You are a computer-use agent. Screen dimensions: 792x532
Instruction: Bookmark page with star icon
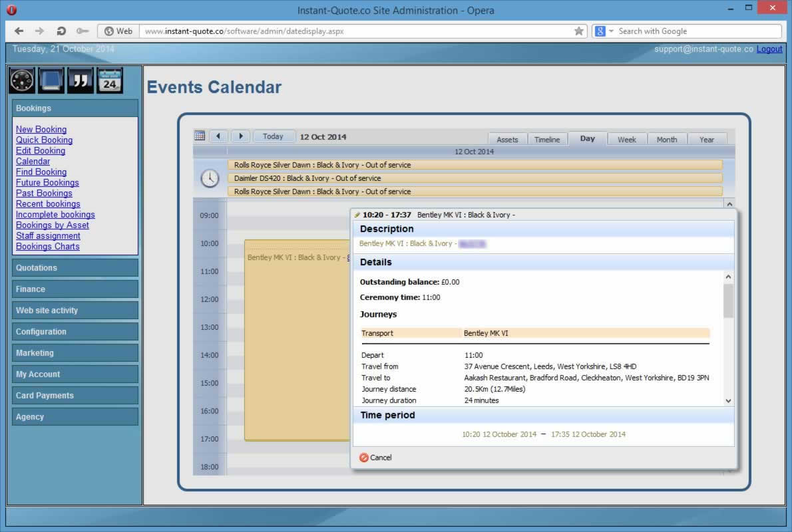coord(579,31)
